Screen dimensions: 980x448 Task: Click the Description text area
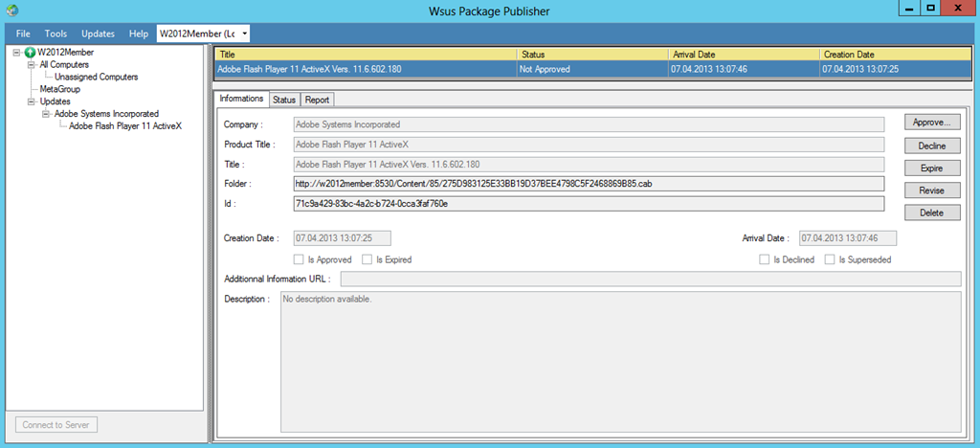pyautogui.click(x=620, y=362)
